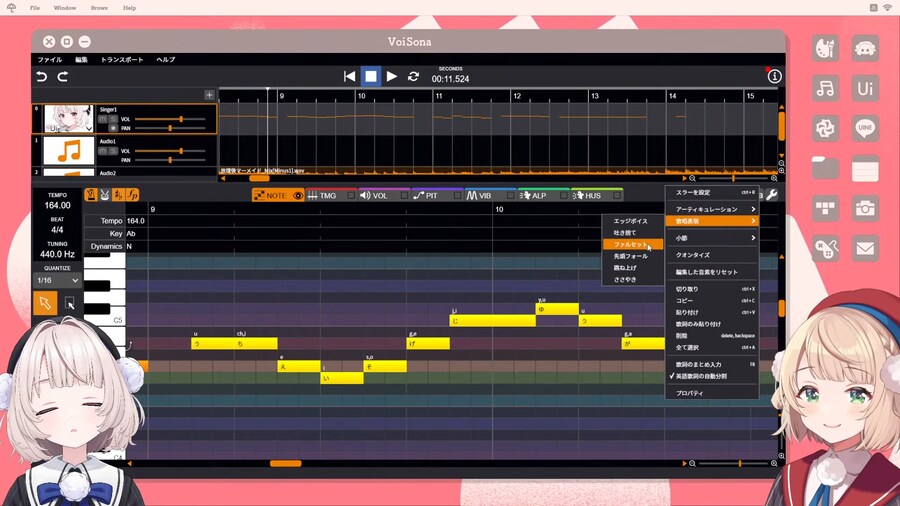900x506 pixels.
Task: Open プロパティ from context menu
Action: point(712,394)
